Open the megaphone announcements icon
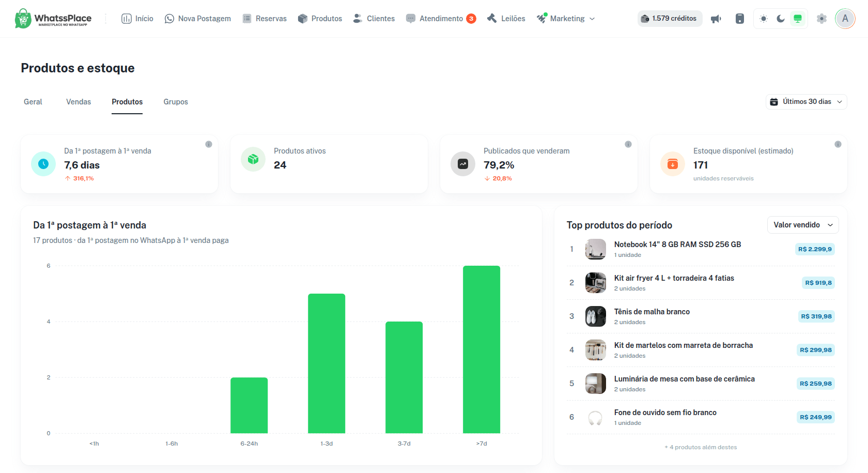Screen dimensions: 868x473 (716, 19)
